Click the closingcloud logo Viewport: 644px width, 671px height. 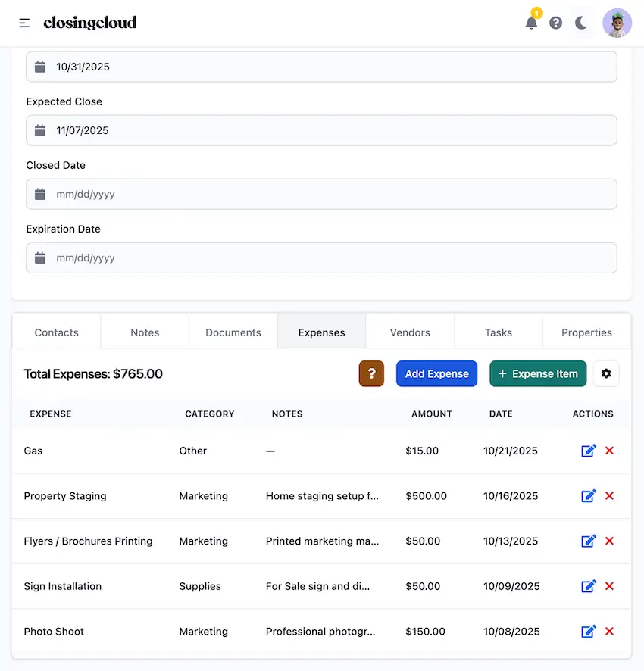pyautogui.click(x=90, y=23)
